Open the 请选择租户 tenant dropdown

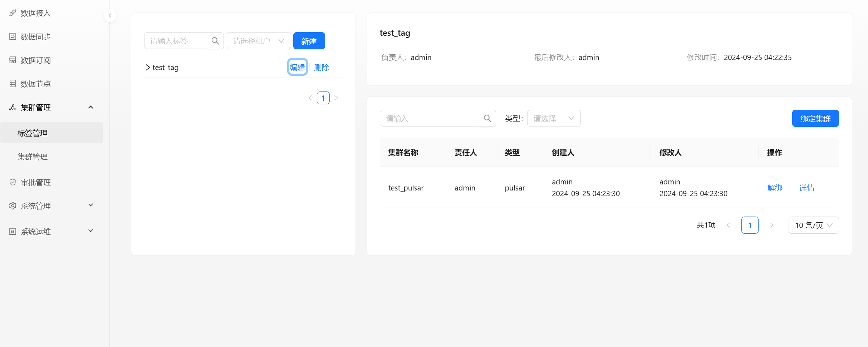click(x=258, y=41)
